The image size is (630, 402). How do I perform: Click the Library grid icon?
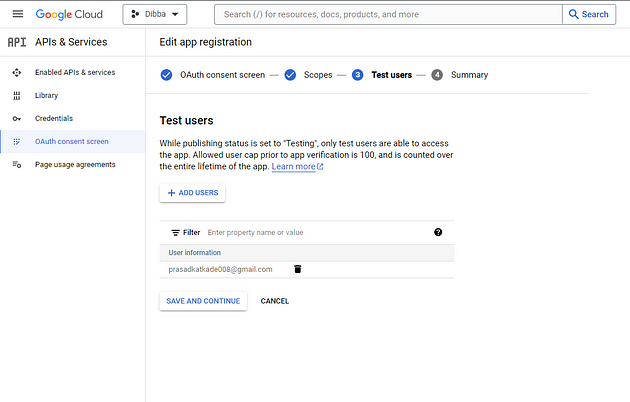(16, 96)
